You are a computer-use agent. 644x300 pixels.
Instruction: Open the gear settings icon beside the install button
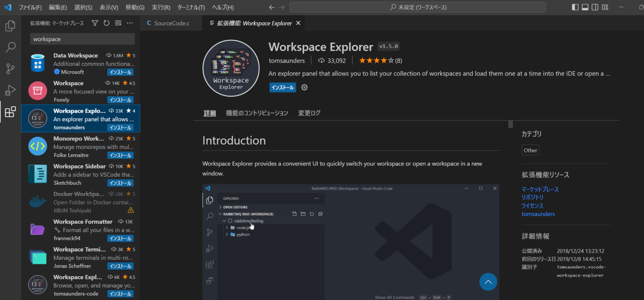[304, 87]
